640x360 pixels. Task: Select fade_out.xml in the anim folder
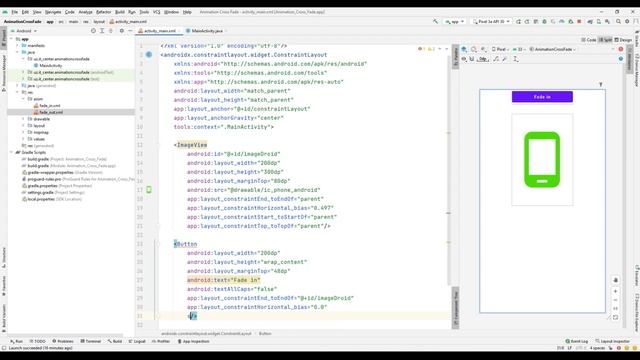(x=51, y=112)
